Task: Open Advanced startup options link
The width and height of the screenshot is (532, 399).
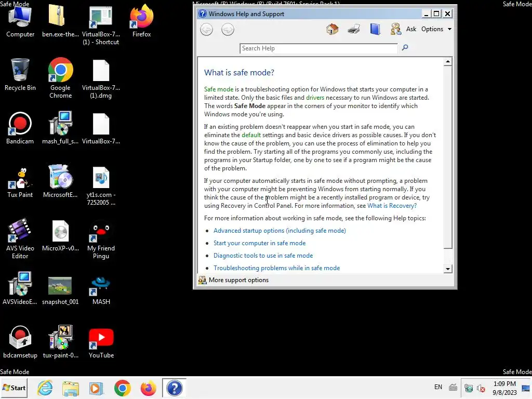Action: click(x=280, y=231)
